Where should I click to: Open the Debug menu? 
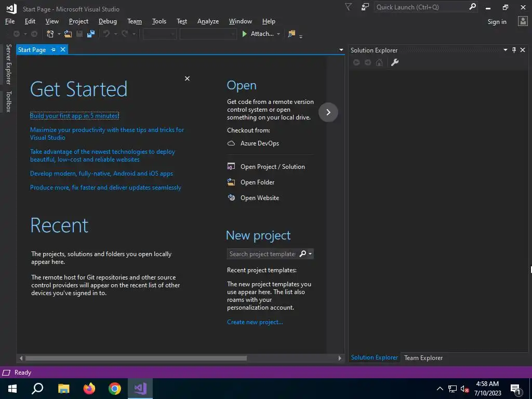(108, 21)
